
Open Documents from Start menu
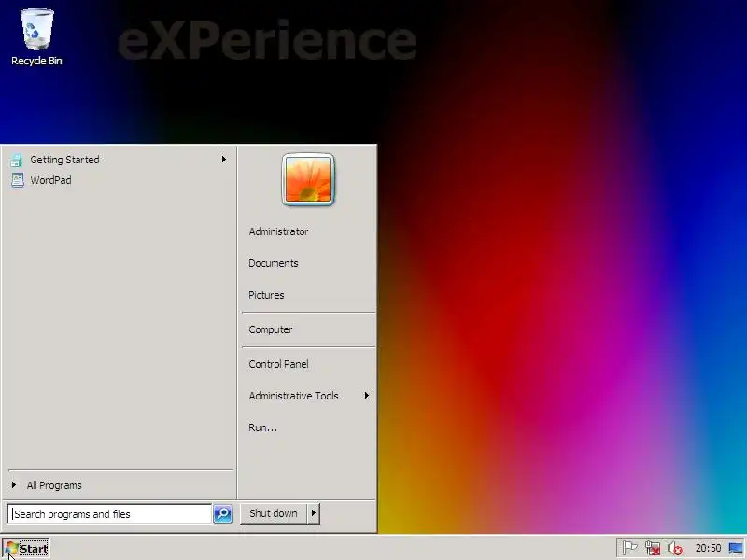click(274, 263)
